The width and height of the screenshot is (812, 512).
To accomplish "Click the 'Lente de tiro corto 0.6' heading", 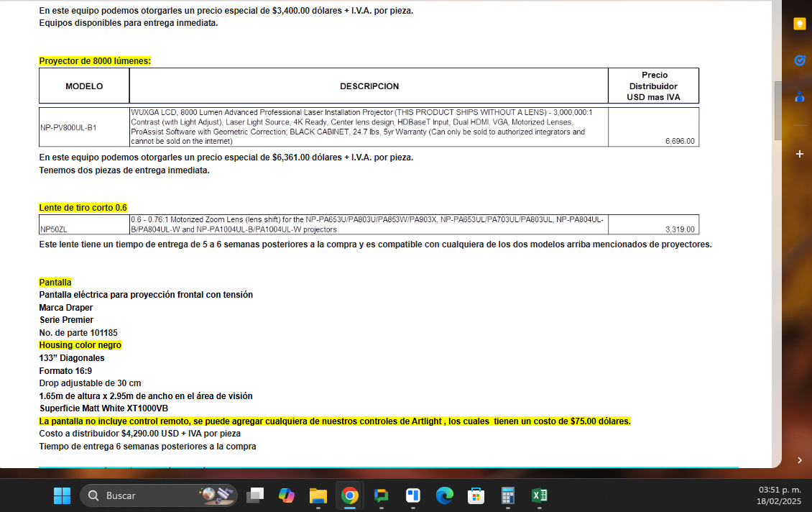I will (83, 207).
